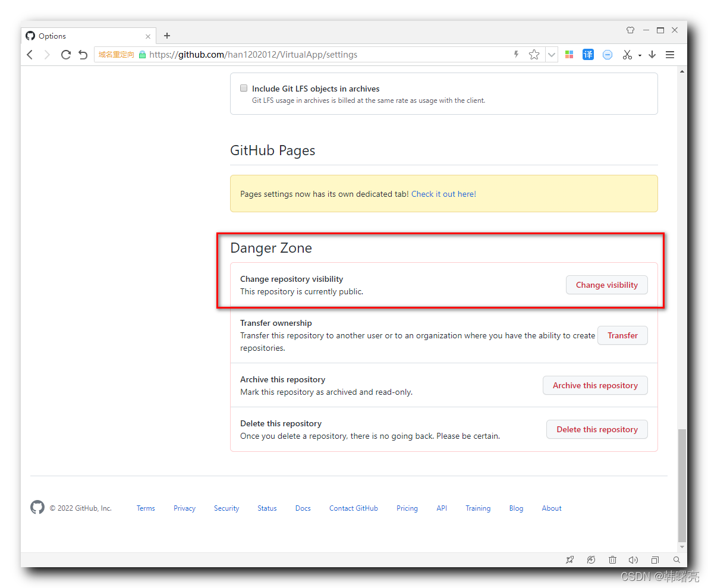Expand the scissors tool dropdown arrow

click(640, 54)
